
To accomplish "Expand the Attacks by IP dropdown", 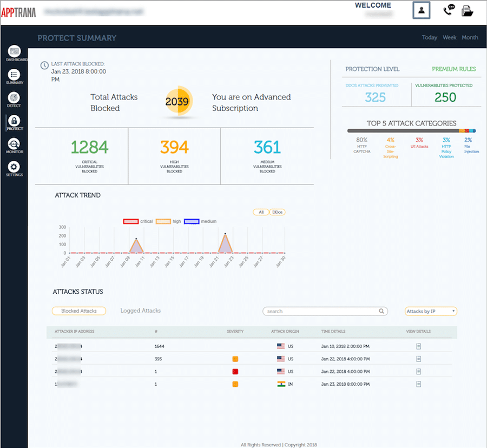I will click(x=431, y=311).
